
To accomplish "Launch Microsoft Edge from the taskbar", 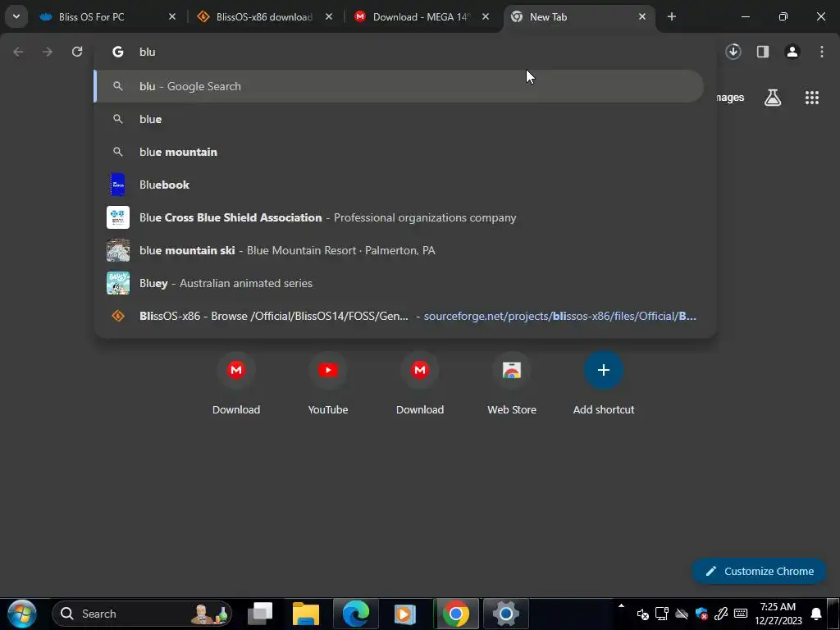I will coord(356,614).
